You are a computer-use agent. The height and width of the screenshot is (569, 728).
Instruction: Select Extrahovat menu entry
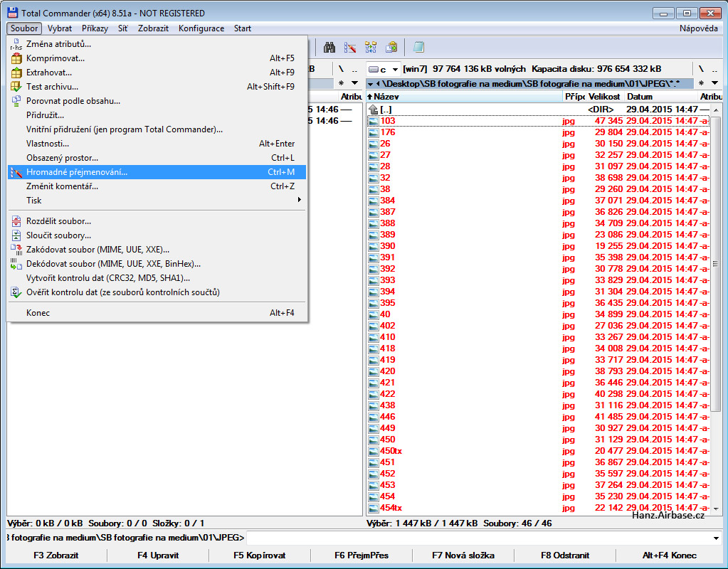click(157, 73)
